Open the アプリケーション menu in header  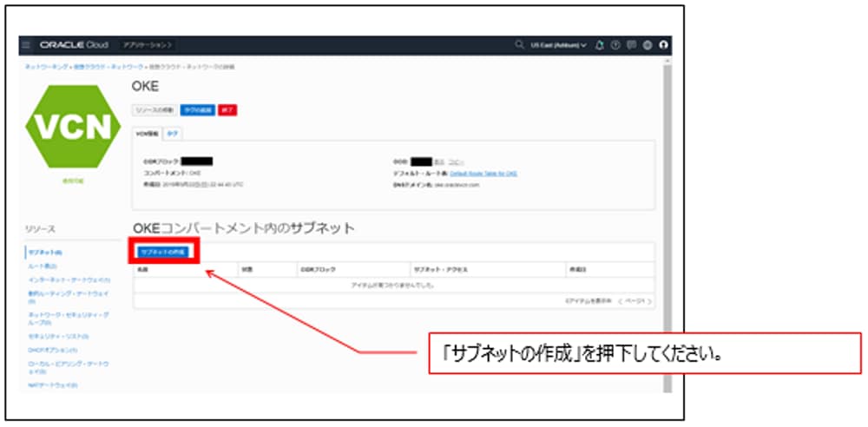(x=148, y=45)
